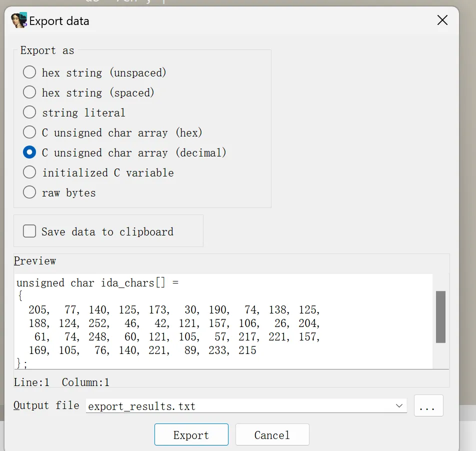Enable Save data to clipboard checkbox
Image resolution: width=476 pixels, height=451 pixels.
point(30,231)
